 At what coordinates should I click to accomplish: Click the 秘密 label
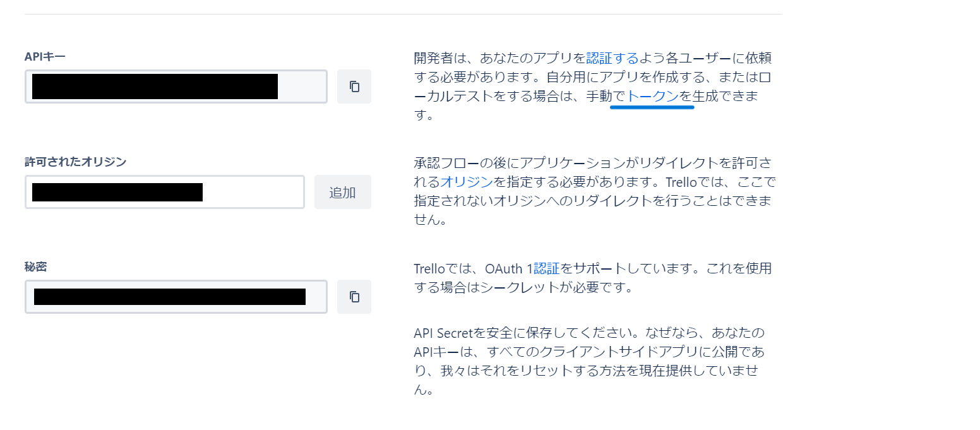(35, 267)
